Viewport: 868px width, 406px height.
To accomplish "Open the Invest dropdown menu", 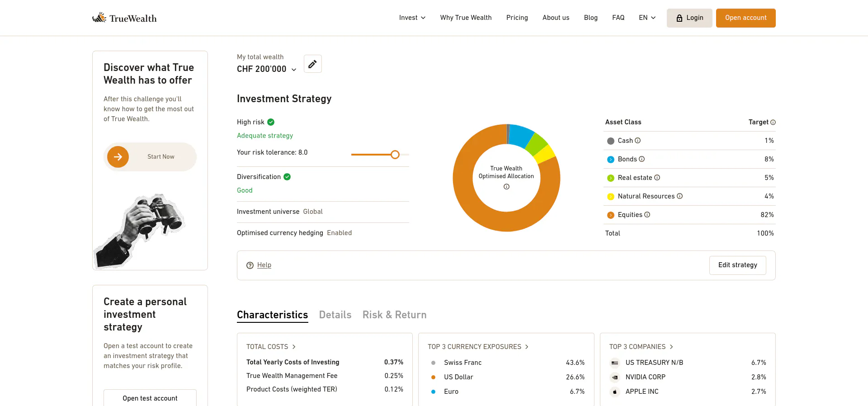I will 412,18.
